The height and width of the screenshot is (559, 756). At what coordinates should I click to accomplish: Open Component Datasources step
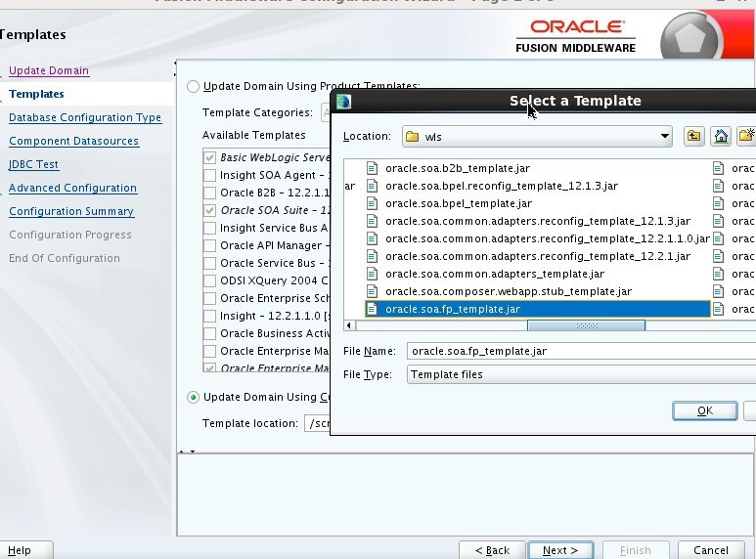[73, 141]
